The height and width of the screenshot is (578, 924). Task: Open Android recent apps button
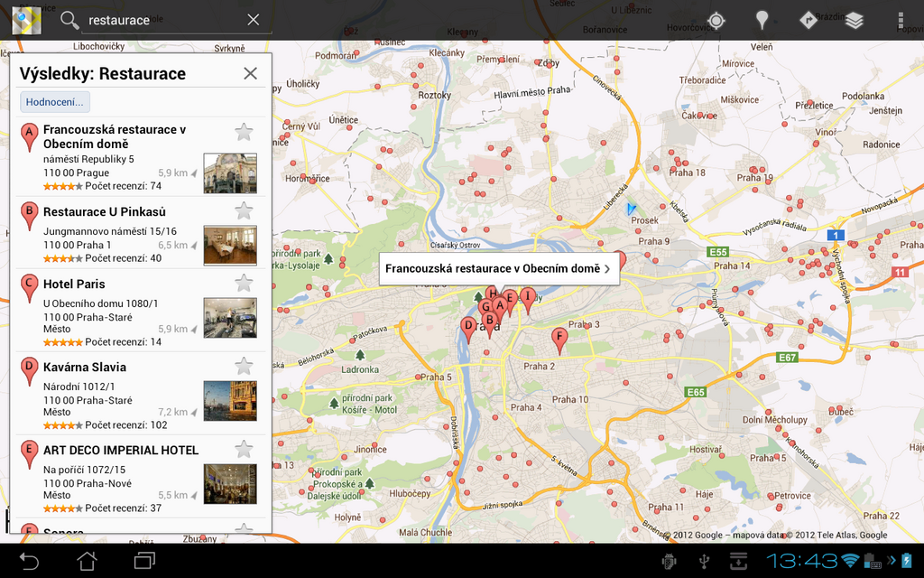pyautogui.click(x=144, y=561)
